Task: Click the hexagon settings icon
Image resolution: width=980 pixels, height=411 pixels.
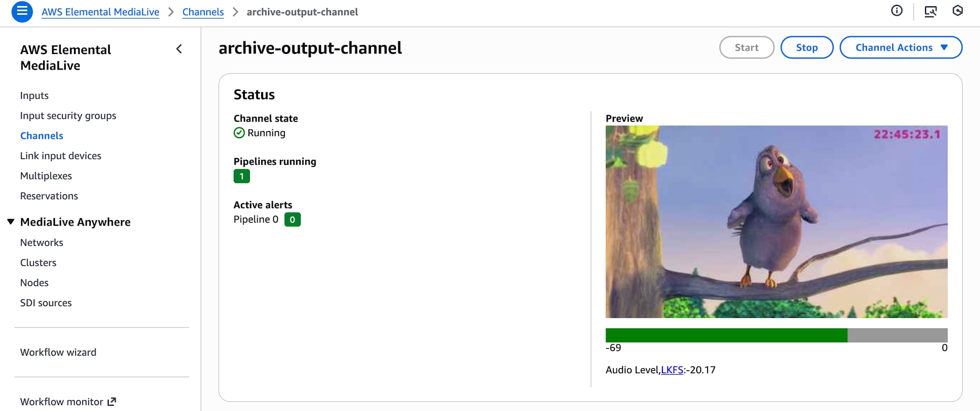Action: click(957, 11)
